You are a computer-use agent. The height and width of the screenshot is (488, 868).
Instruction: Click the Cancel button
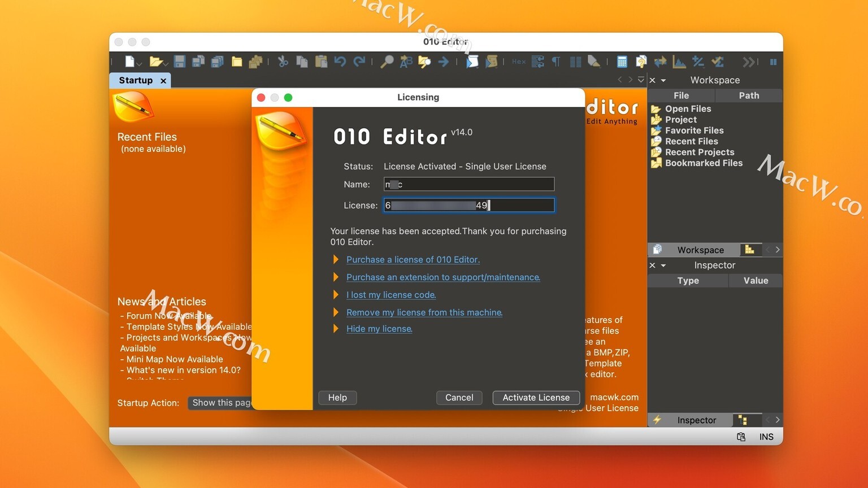pyautogui.click(x=459, y=398)
